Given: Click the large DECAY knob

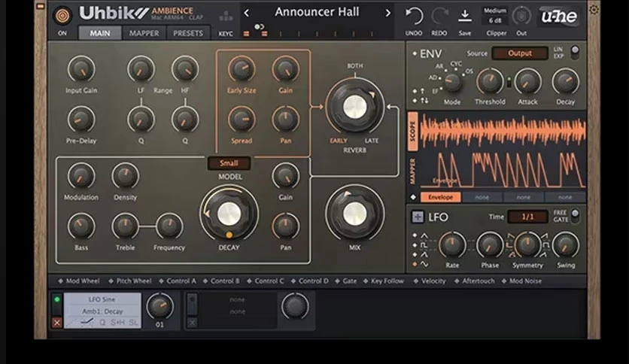Looking at the screenshot, I should coord(229,214).
